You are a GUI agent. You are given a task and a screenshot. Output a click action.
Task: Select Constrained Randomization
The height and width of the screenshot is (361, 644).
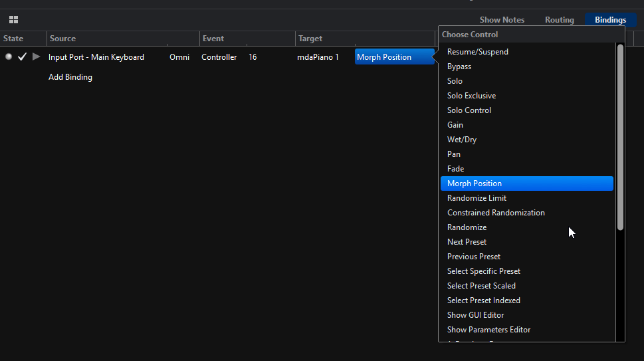[x=527, y=213]
